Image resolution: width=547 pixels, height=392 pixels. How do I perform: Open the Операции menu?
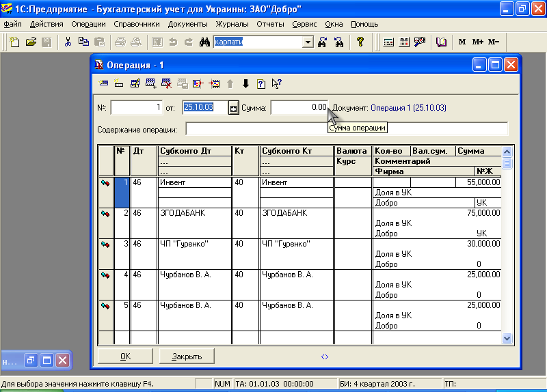88,24
